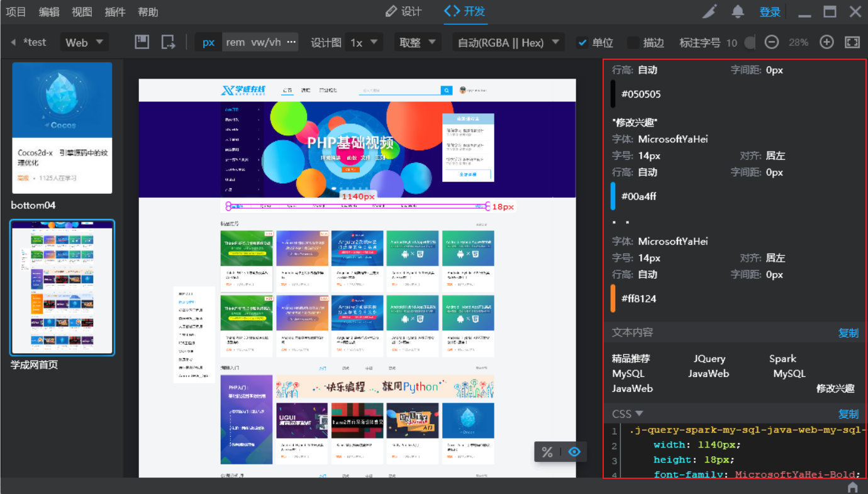Click the 快乐编程 就用Python banner on canvas

click(384, 387)
